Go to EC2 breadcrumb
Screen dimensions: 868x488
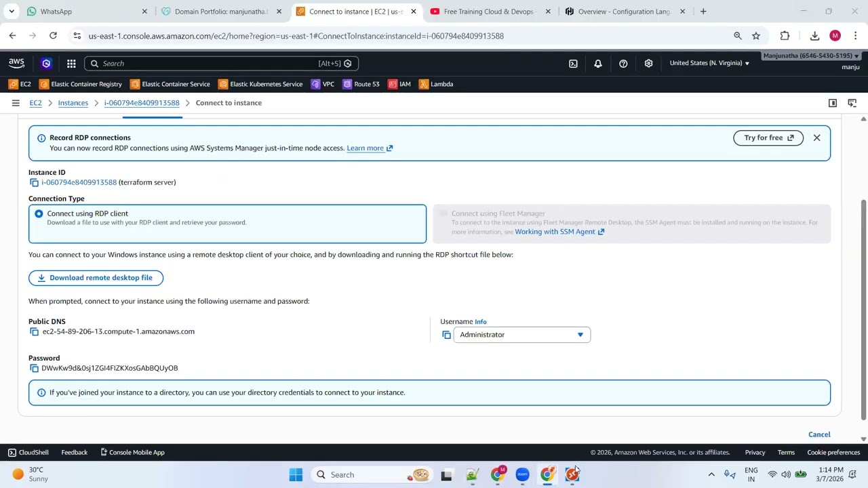(35, 103)
